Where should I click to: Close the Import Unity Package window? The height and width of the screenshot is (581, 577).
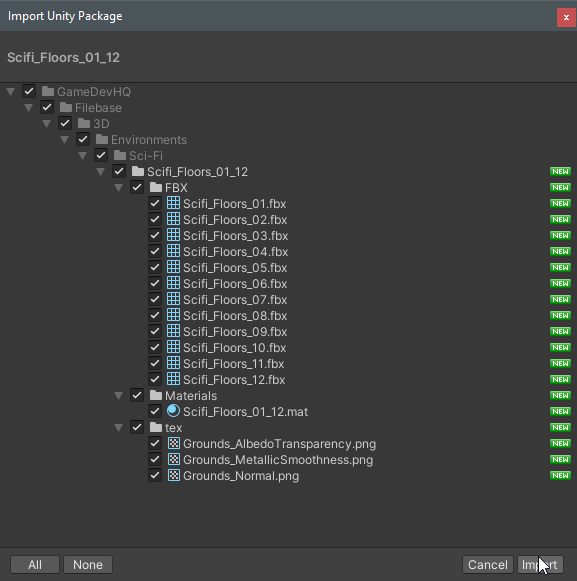[566, 17]
